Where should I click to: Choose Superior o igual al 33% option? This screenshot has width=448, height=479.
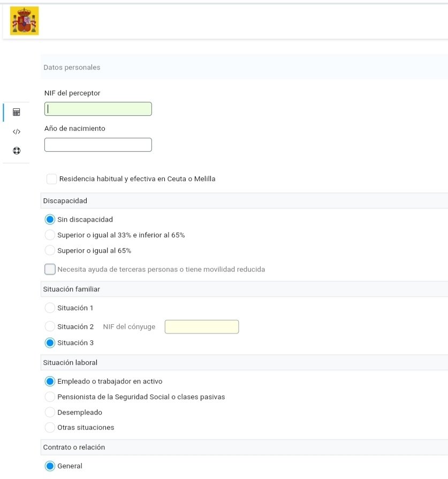[50, 235]
